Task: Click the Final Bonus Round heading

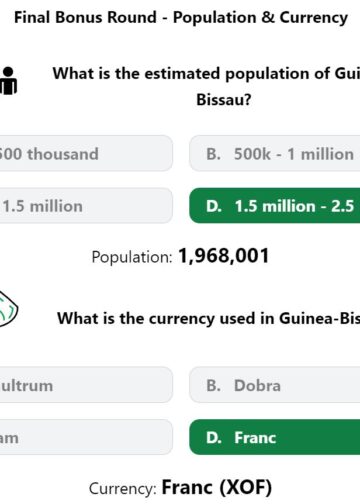Action: click(x=181, y=18)
